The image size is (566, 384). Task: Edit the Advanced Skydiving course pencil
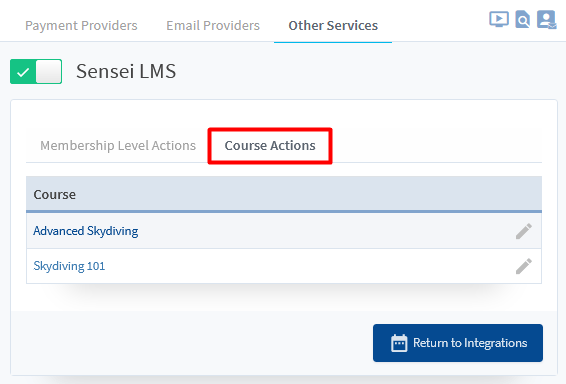pos(523,231)
